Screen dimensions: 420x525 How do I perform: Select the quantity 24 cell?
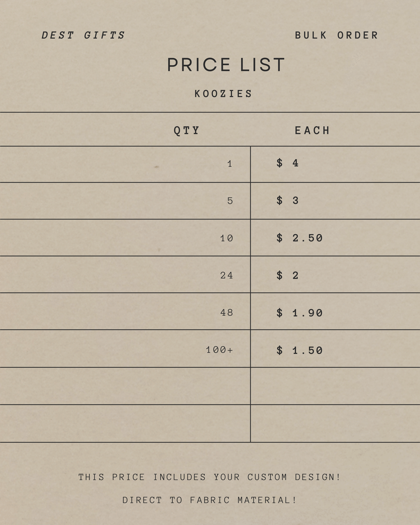tap(226, 276)
